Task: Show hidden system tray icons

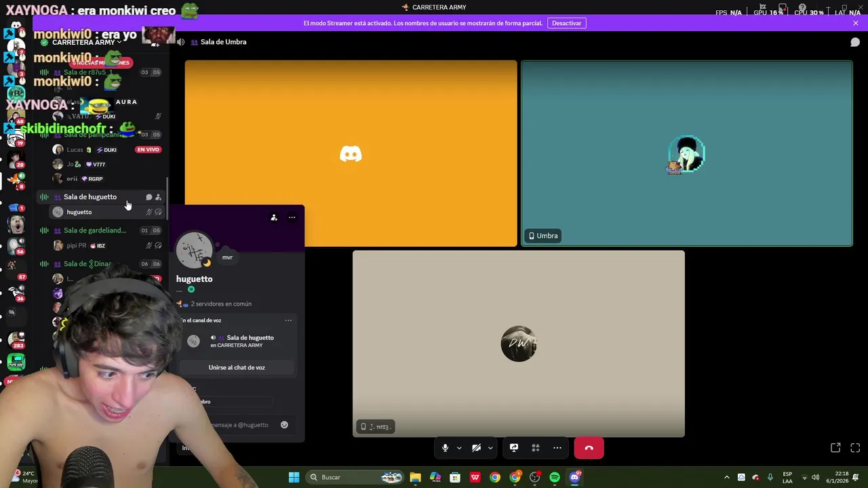Action: [726, 477]
